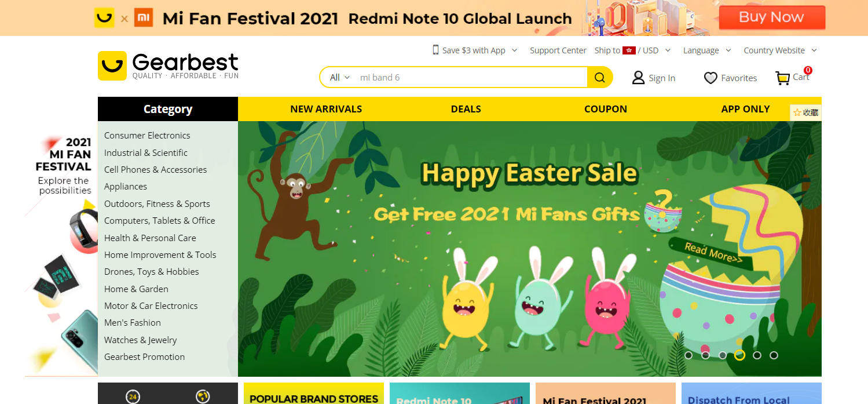This screenshot has width=868, height=404.
Task: Open the NEW ARRIVALS tab
Action: [326, 109]
